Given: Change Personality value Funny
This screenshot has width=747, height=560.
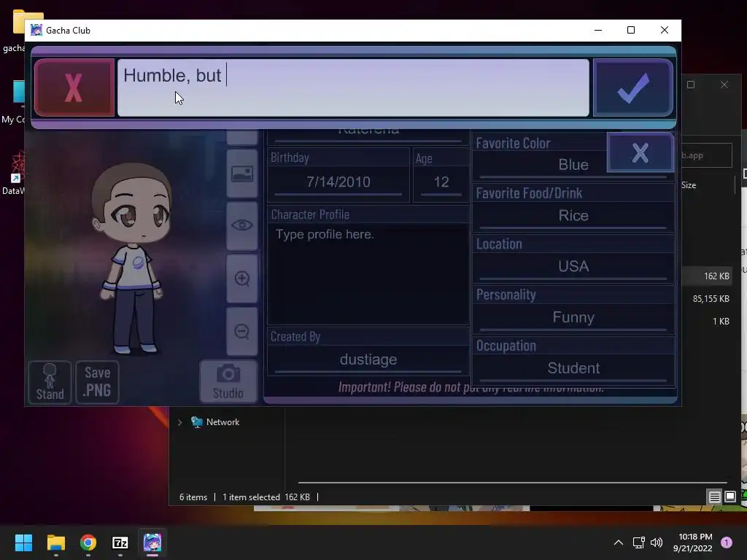Looking at the screenshot, I should tap(573, 317).
